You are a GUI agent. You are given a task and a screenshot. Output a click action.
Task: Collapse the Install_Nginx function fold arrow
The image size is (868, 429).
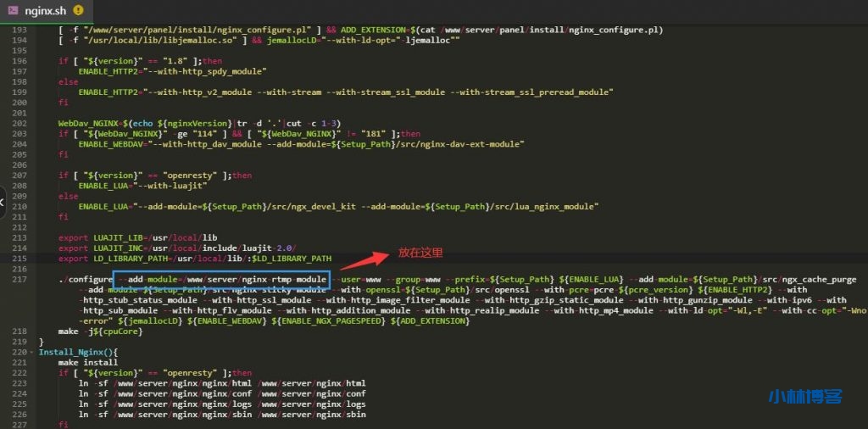pos(31,352)
